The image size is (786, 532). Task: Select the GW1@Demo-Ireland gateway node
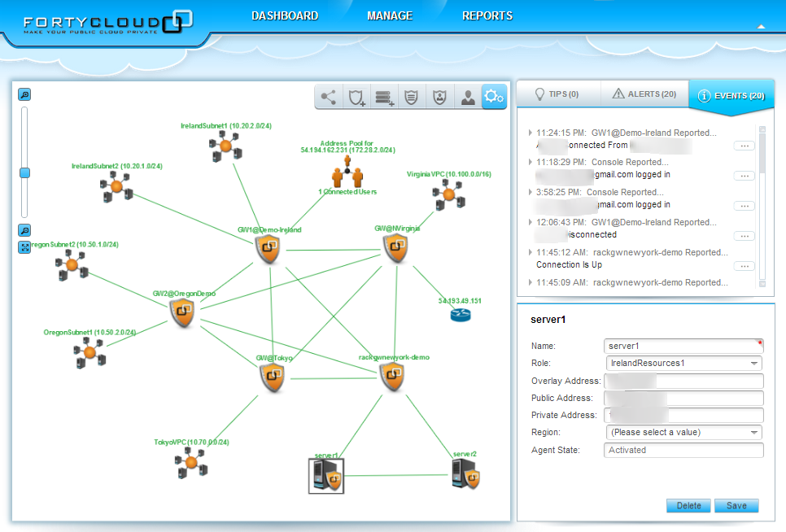tap(269, 249)
